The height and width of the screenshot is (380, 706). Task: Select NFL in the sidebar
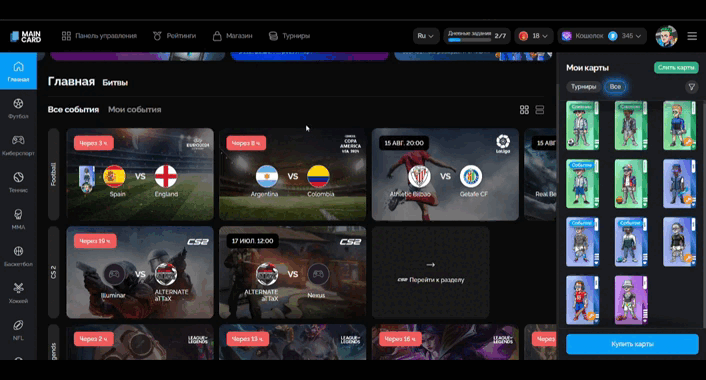[18, 330]
